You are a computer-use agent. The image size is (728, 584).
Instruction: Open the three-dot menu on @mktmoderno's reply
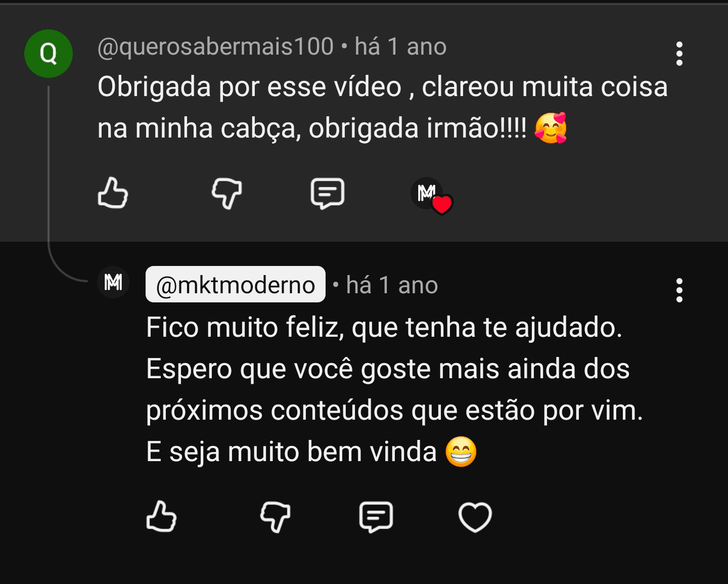pos(679,290)
